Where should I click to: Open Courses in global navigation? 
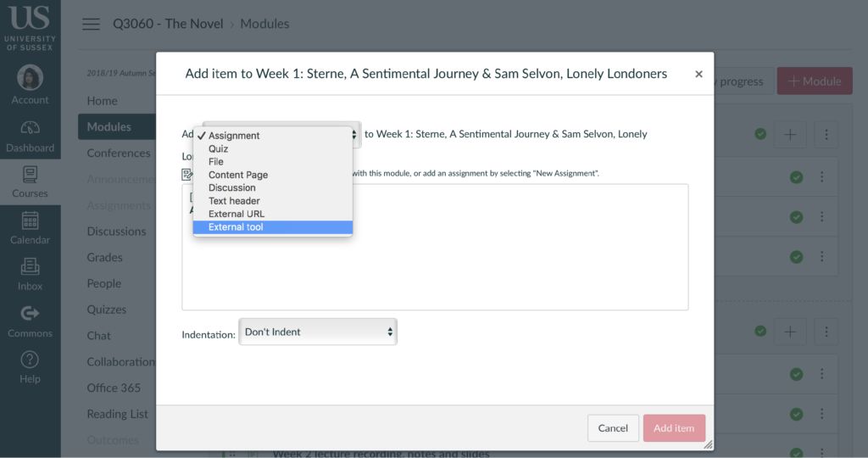[x=30, y=182]
